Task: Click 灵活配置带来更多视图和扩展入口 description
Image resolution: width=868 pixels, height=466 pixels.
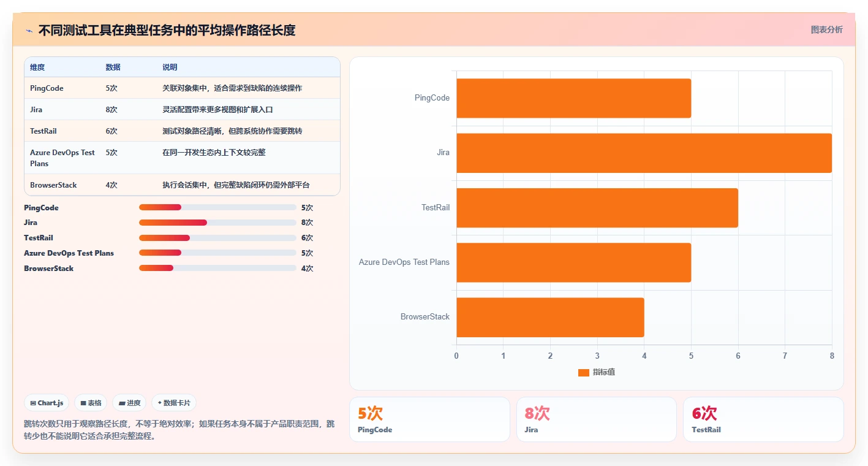Action: [217, 110]
